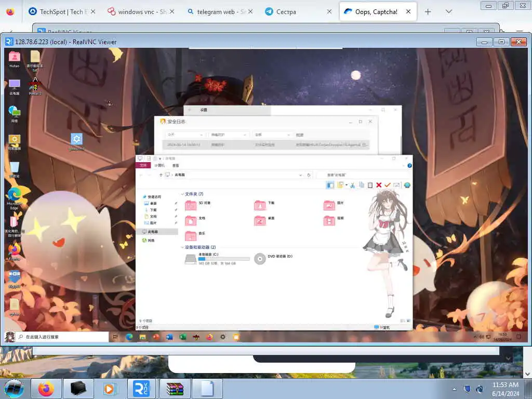The image size is (532, 399).
Task: Open a new Firefox tab
Action: tap(428, 12)
